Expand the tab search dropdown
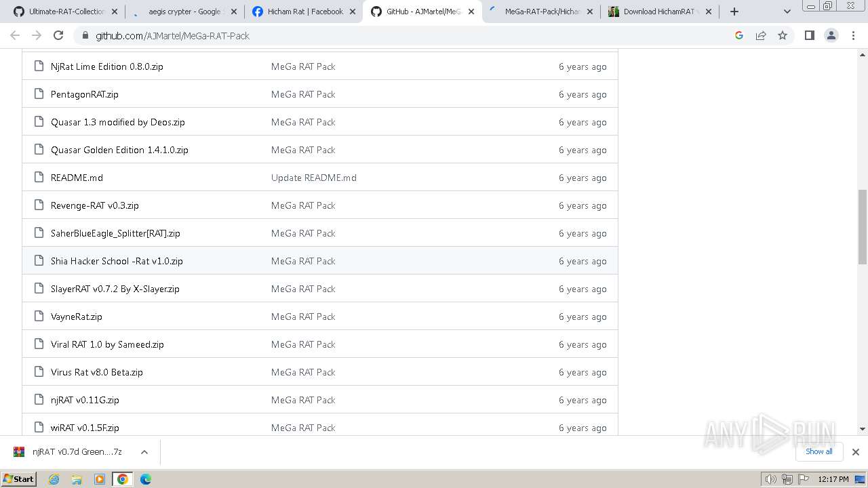868x488 pixels. pyautogui.click(x=787, y=12)
